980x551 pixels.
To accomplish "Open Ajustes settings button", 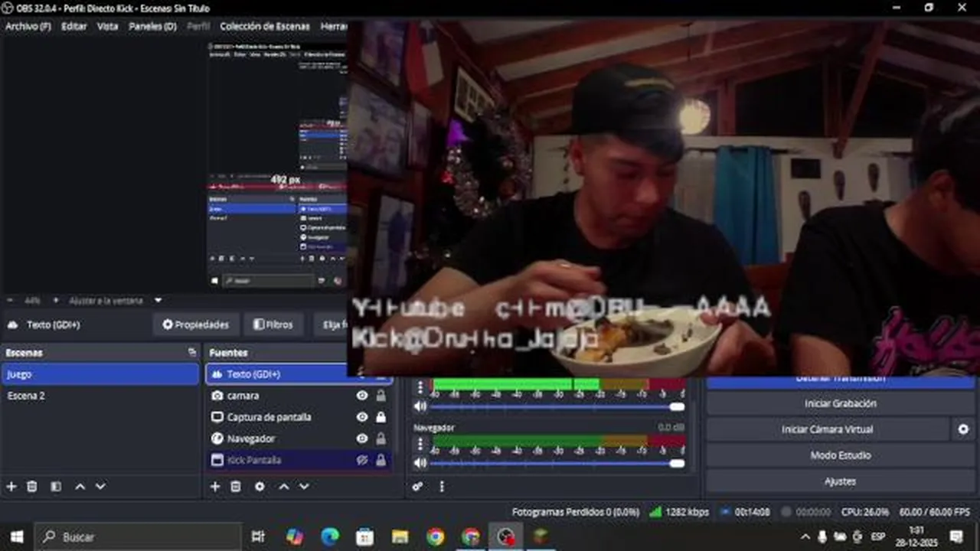I will coord(840,481).
